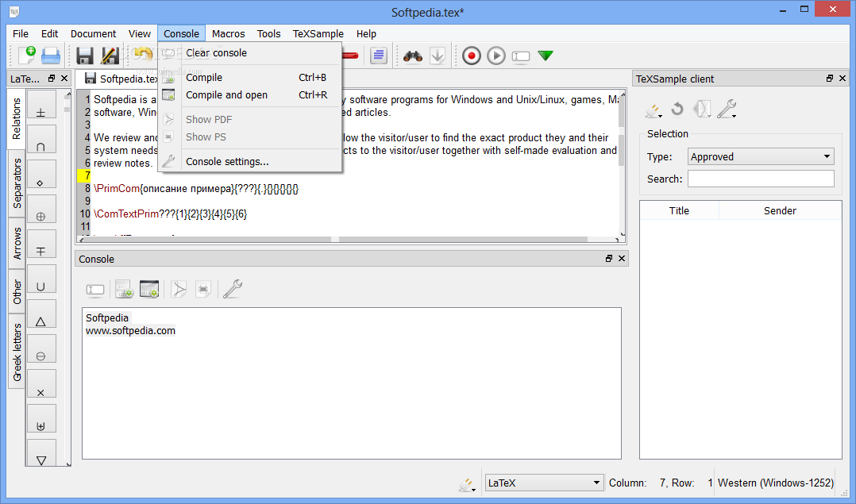This screenshot has height=504, width=856.
Task: Switch to the Greek letters tab
Action: [17, 352]
